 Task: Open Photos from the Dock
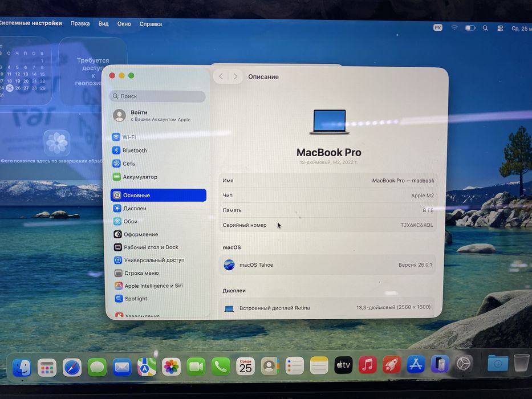click(x=171, y=367)
